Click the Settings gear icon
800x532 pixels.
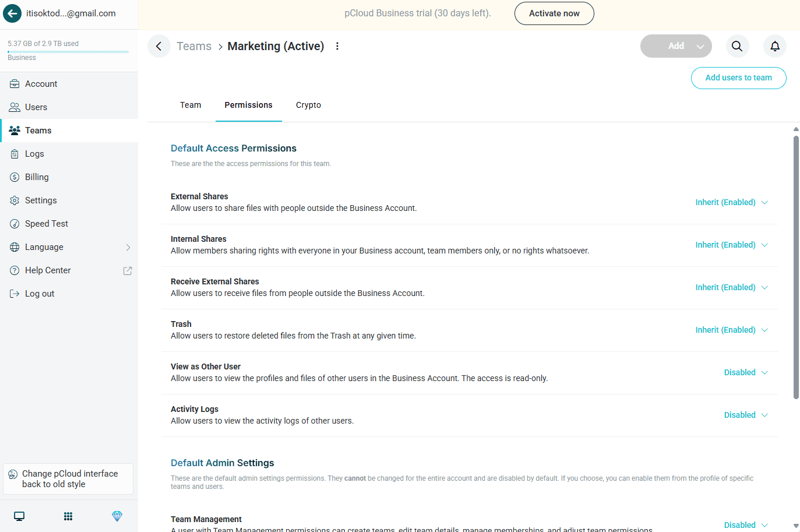pos(15,200)
